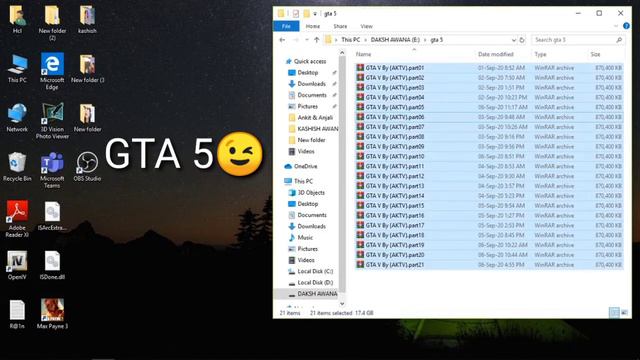The height and width of the screenshot is (360, 640).
Task: Select the New folder (2) desktop icon
Action: click(52, 23)
